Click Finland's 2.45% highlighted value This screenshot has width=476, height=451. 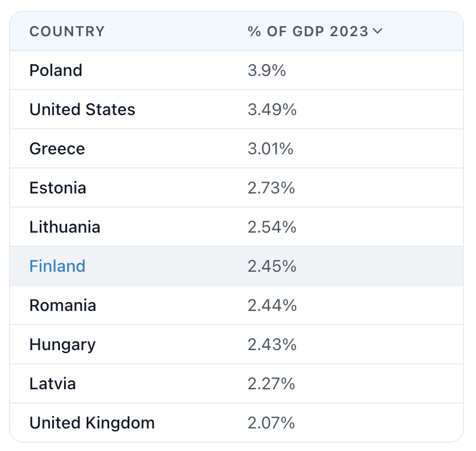pos(272,266)
